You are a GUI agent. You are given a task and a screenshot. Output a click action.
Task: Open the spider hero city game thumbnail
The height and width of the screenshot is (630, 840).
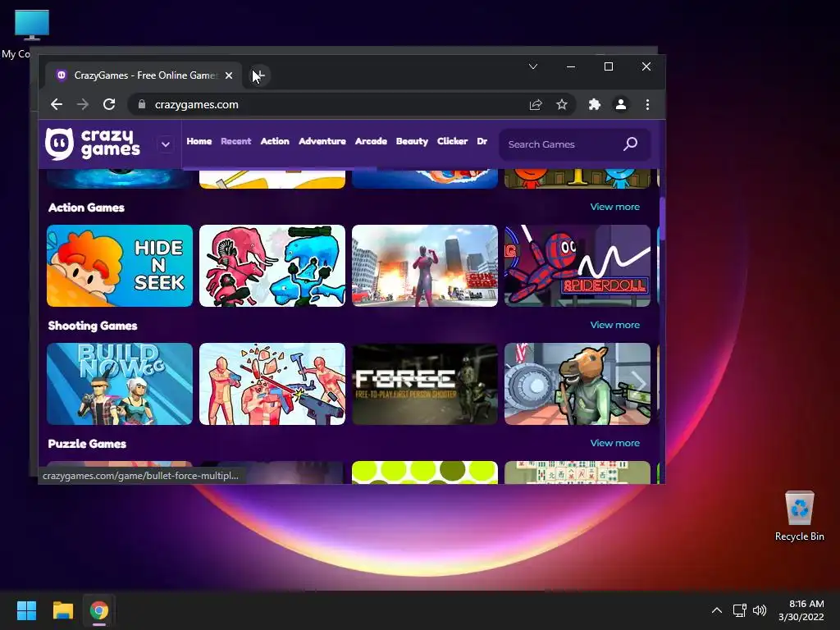pos(425,266)
